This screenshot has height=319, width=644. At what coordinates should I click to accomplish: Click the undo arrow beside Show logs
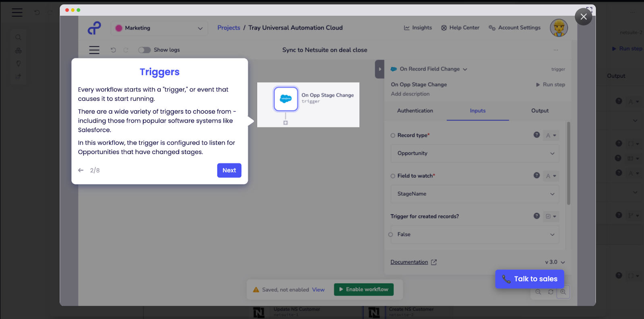(113, 50)
